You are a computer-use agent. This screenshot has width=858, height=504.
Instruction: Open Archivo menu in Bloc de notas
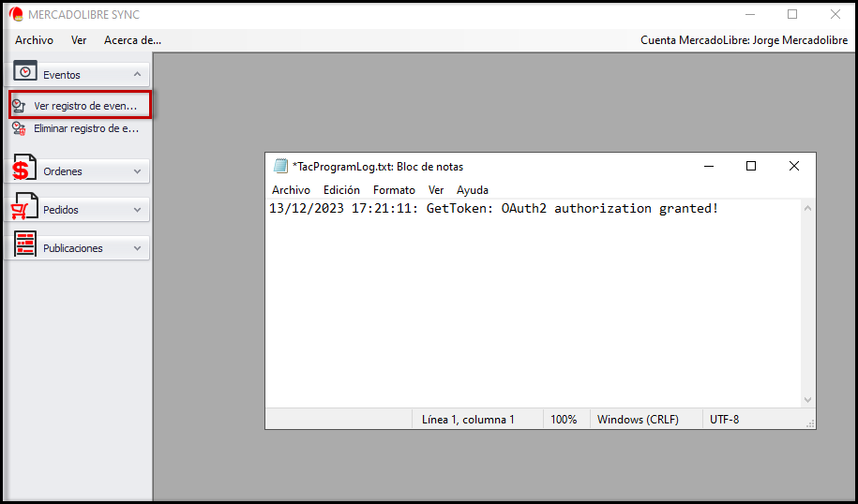click(291, 189)
